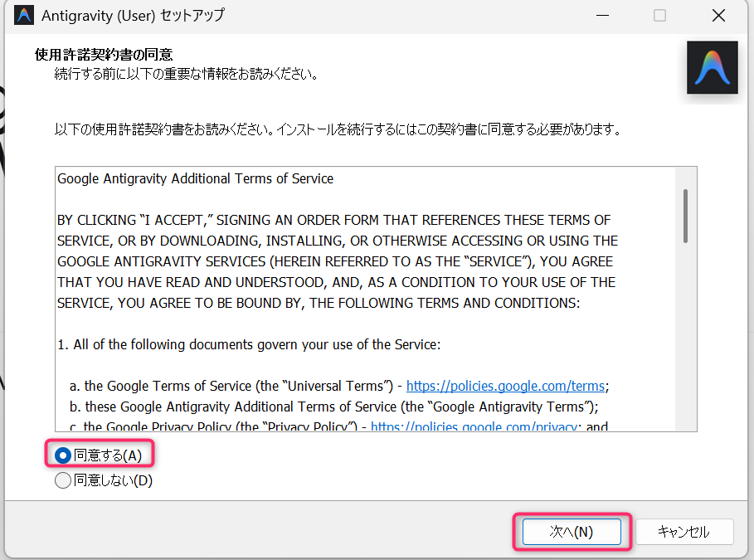
Task: Select the 同意する(A) radio button
Action: 62,455
